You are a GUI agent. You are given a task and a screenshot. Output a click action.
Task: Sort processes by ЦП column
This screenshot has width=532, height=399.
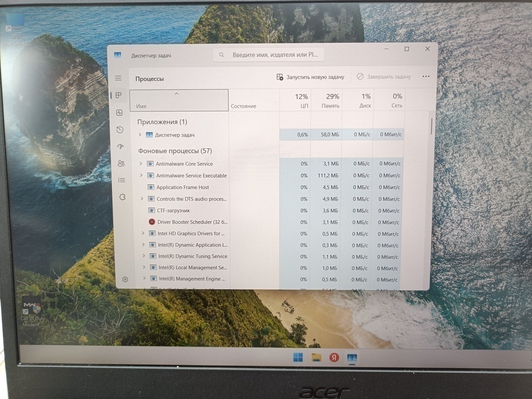click(x=301, y=100)
